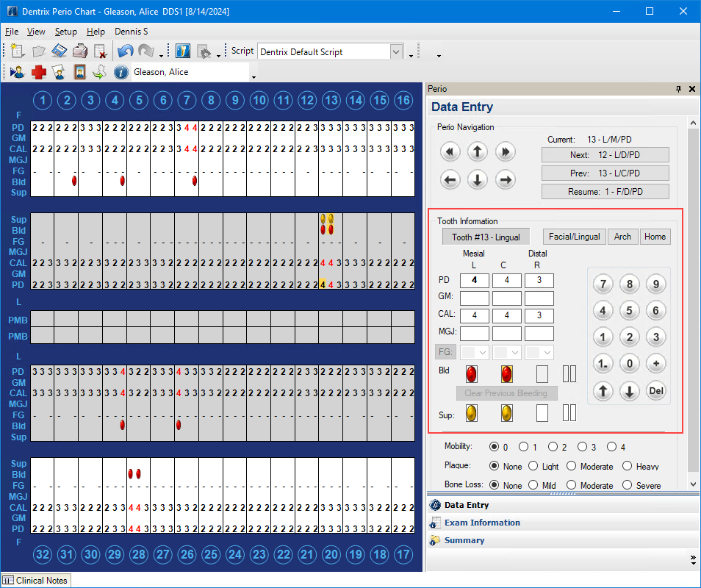Open the Setup menu
Image resolution: width=701 pixels, height=588 pixels.
click(x=66, y=32)
